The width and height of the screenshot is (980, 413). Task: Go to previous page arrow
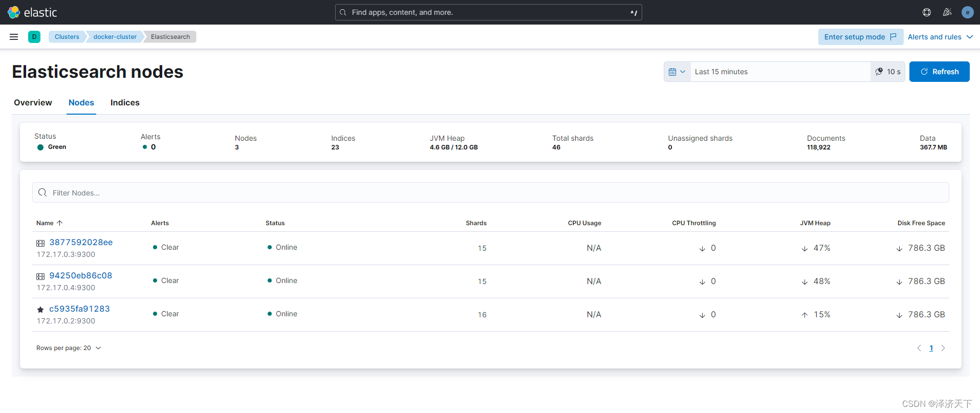click(x=919, y=348)
